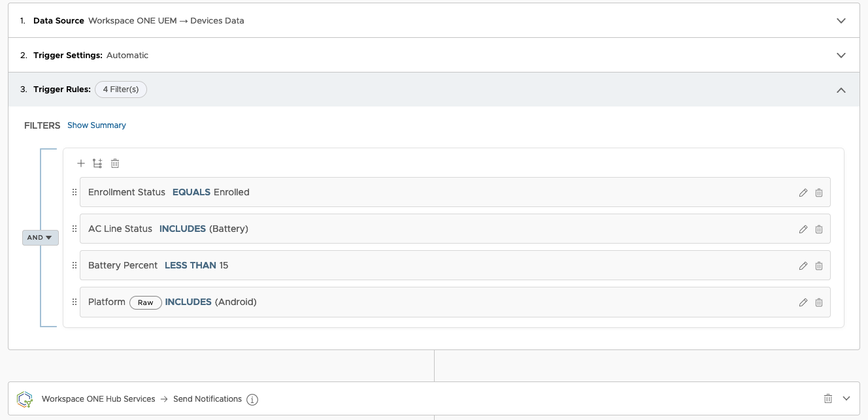Edit the Enrollment Status filter rule
The height and width of the screenshot is (420, 868).
click(x=803, y=193)
